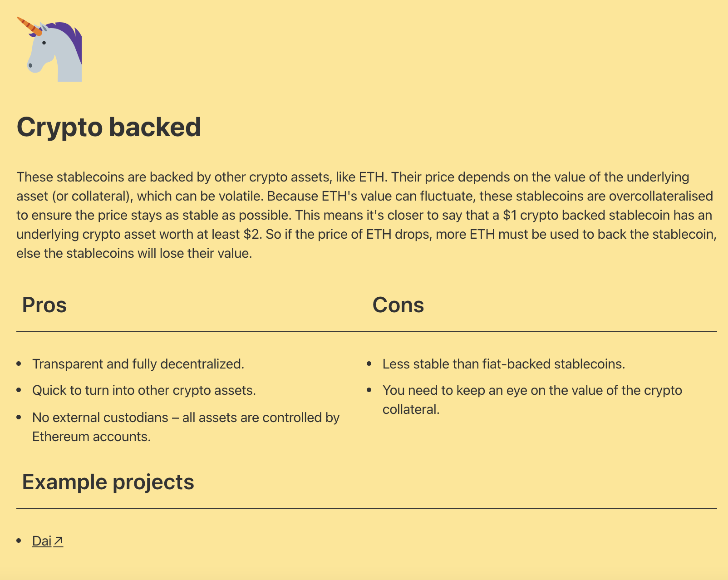This screenshot has width=728, height=580.
Task: Click the "Crypto backed" heading
Action: (x=109, y=127)
